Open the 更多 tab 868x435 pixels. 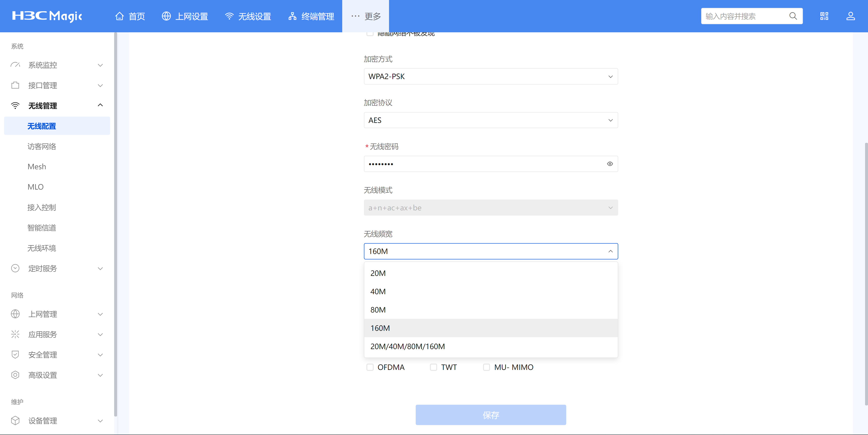click(366, 16)
